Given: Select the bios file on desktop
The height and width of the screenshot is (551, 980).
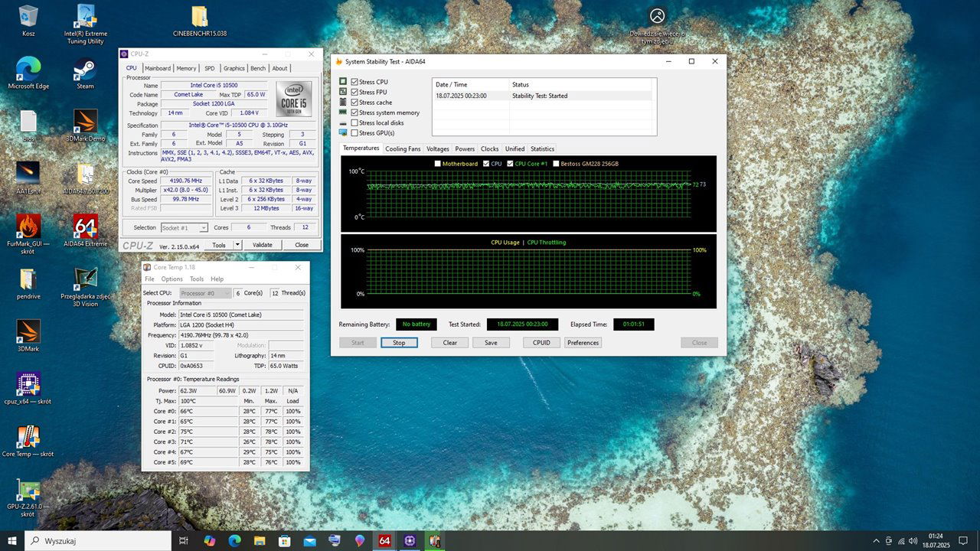Looking at the screenshot, I should [28, 126].
